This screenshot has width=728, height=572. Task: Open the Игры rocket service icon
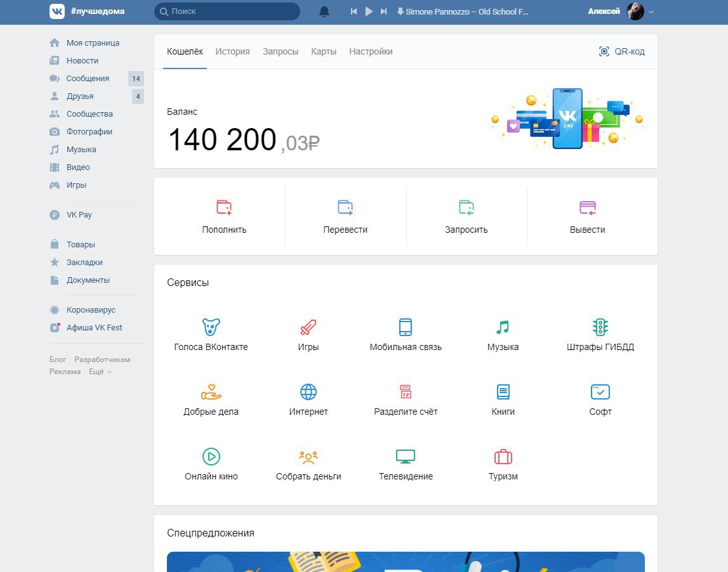[308, 327]
